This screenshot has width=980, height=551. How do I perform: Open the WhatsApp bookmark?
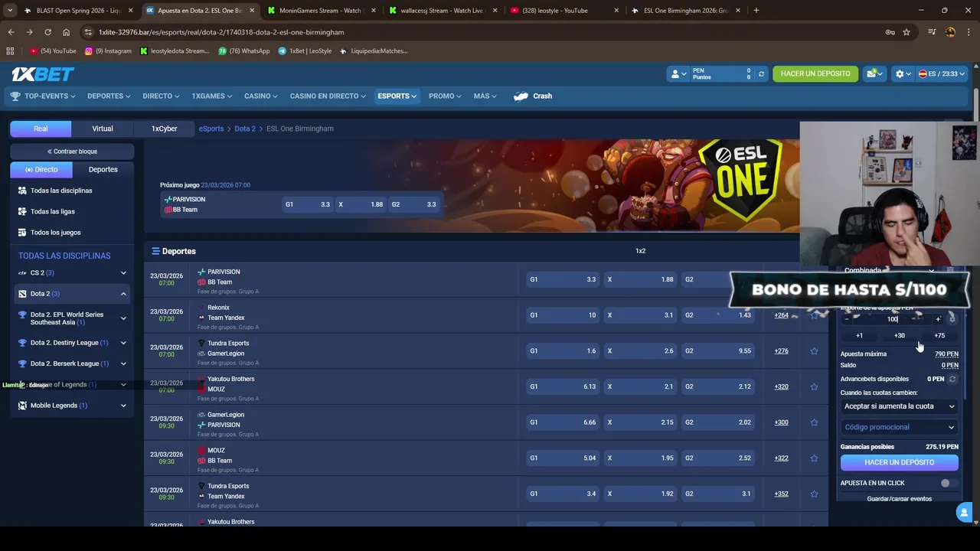[244, 51]
